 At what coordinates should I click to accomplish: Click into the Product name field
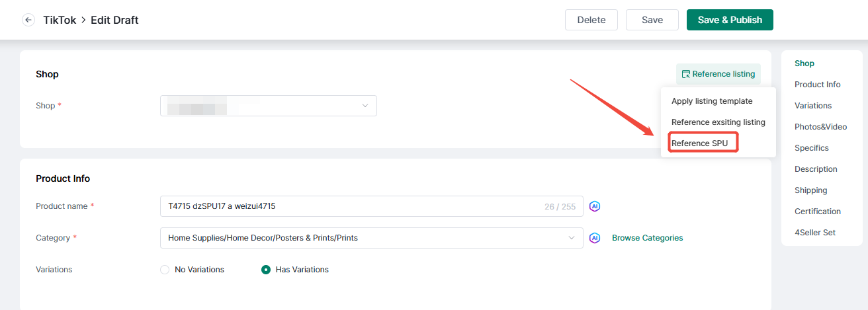pyautogui.click(x=372, y=206)
